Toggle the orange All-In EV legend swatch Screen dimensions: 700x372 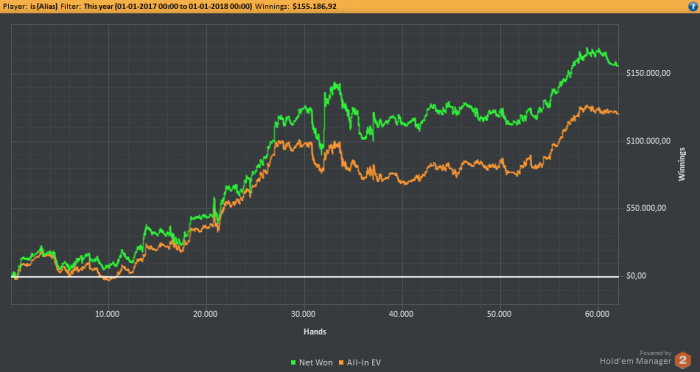(x=342, y=363)
